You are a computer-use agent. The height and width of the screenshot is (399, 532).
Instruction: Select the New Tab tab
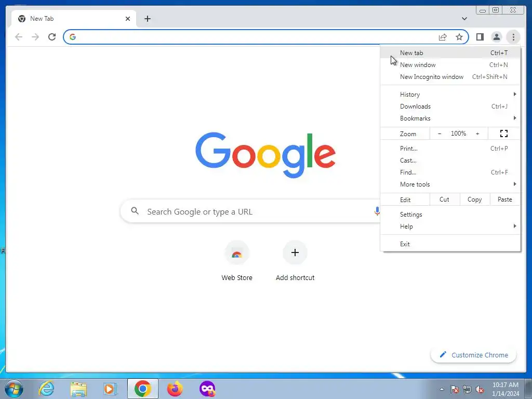(74, 19)
